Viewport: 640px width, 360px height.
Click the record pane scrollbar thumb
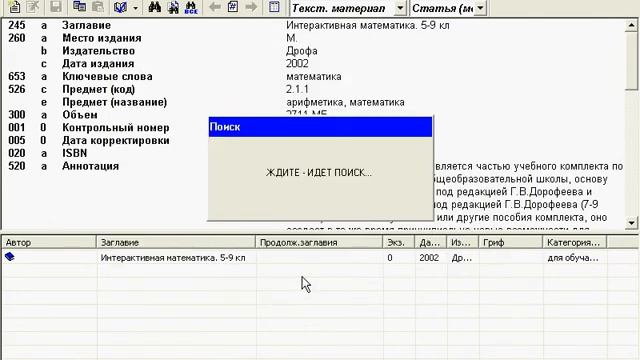[x=631, y=61]
